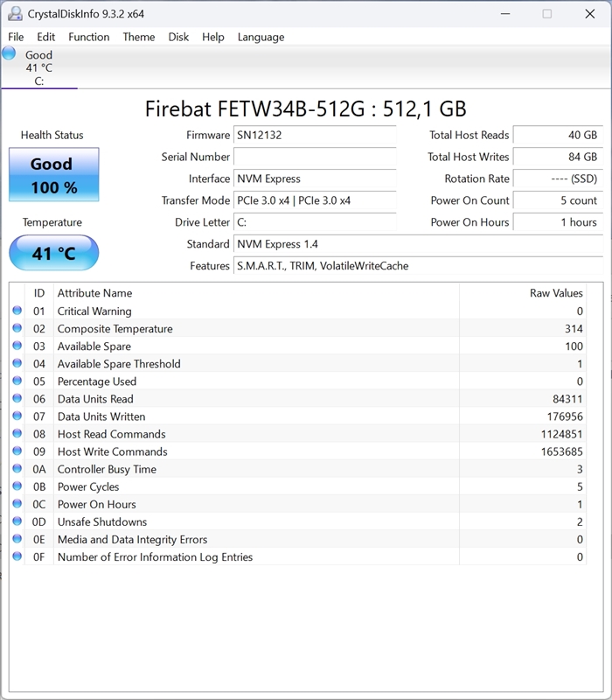The width and height of the screenshot is (612, 700).
Task: Open the Language menu
Action: (261, 37)
